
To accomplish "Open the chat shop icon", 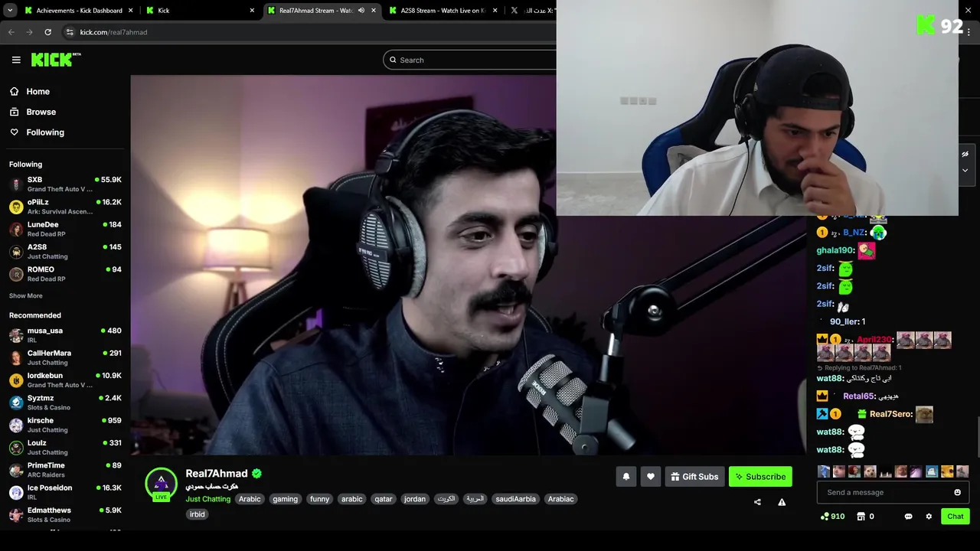I will click(x=865, y=517).
